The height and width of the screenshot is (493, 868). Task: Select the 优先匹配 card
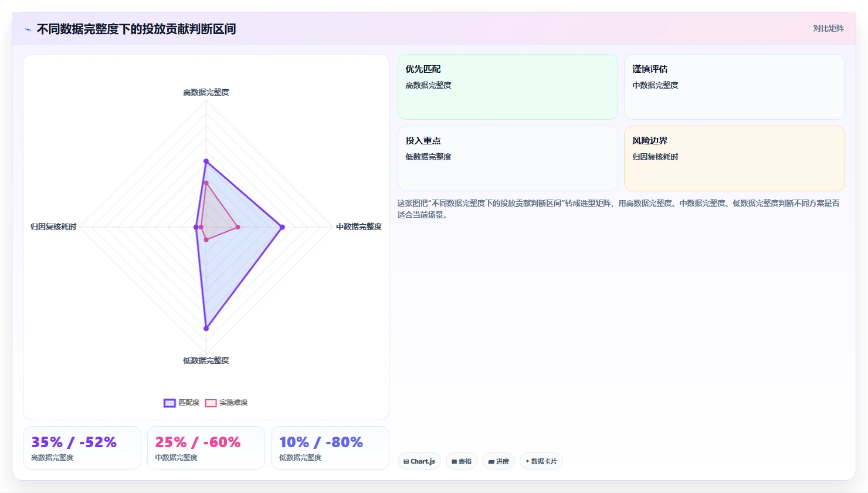(508, 87)
